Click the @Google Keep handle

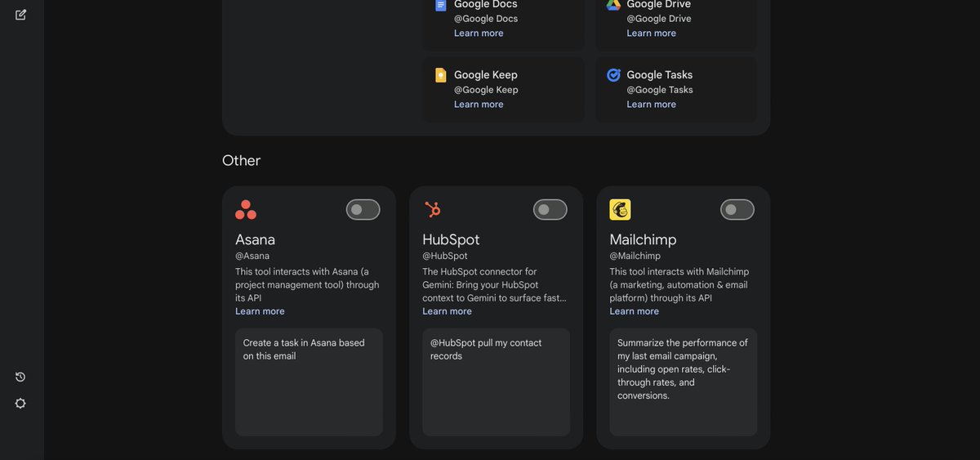click(486, 90)
